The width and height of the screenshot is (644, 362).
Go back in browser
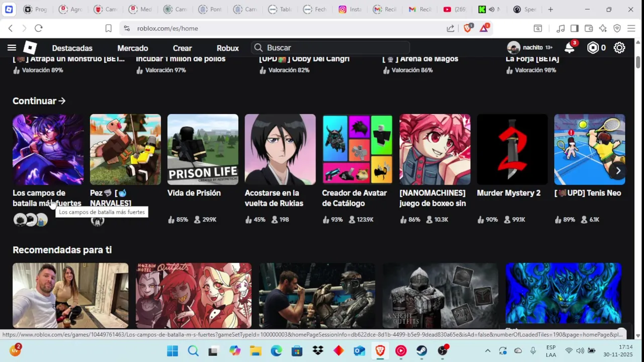(x=11, y=28)
